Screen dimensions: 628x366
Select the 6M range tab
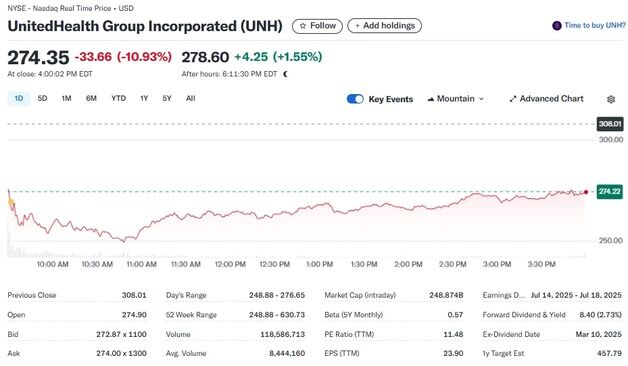[x=91, y=99]
